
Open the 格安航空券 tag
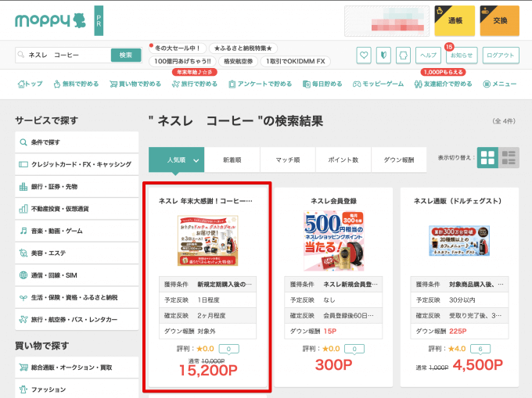point(238,61)
